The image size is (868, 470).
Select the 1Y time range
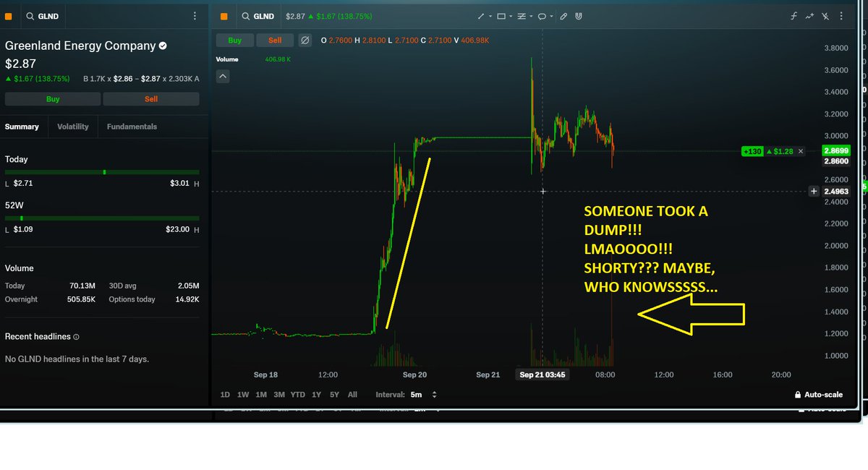[317, 395]
